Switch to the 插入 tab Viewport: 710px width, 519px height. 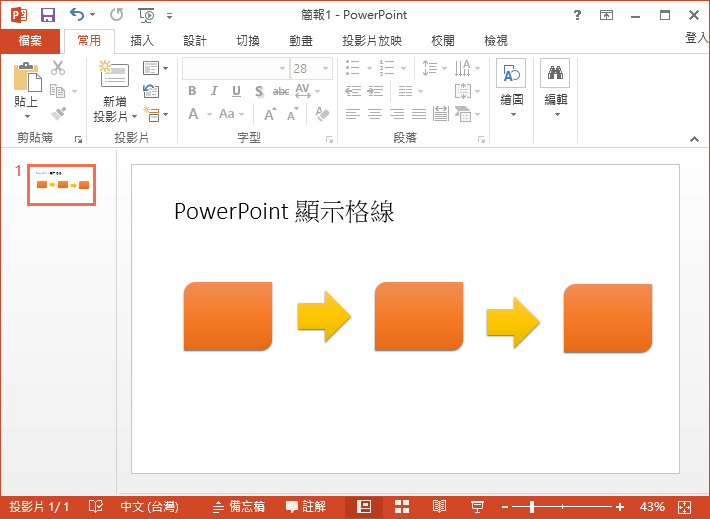point(142,41)
